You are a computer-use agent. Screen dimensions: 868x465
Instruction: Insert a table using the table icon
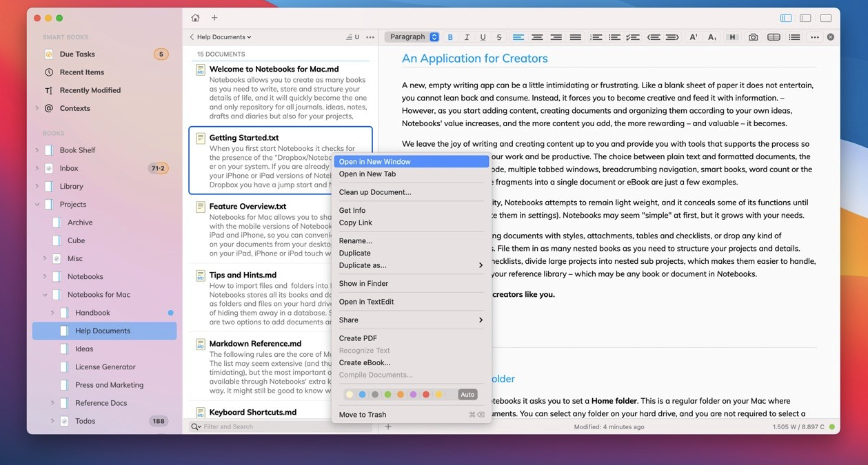coord(774,37)
